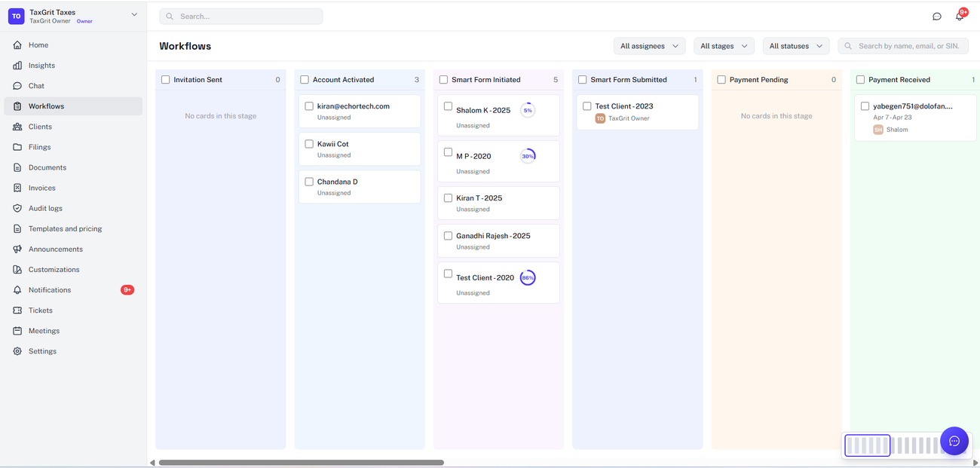Navigate to Audit logs

click(x=73, y=208)
